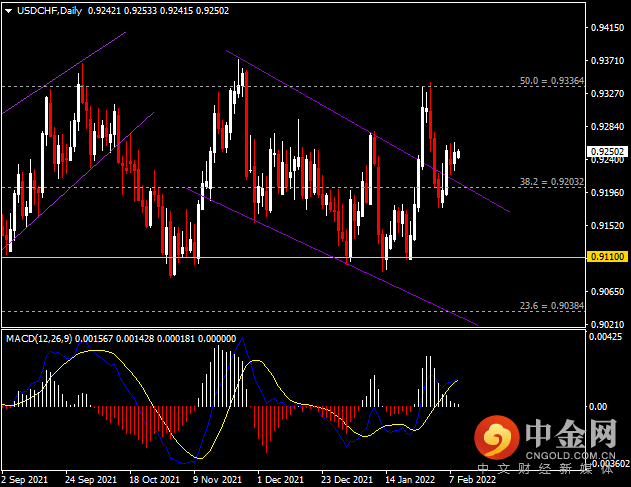The width and height of the screenshot is (631, 487).
Task: Select the yellow 0.91100 price level label
Action: [607, 257]
